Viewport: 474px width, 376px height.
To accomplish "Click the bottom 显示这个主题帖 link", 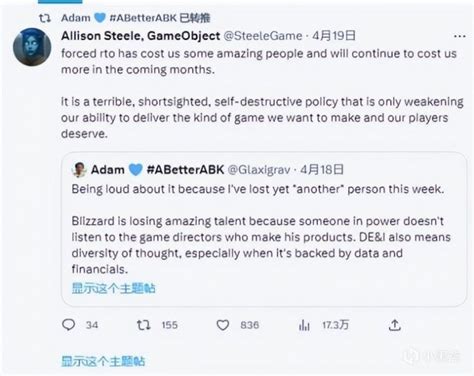I will [103, 361].
